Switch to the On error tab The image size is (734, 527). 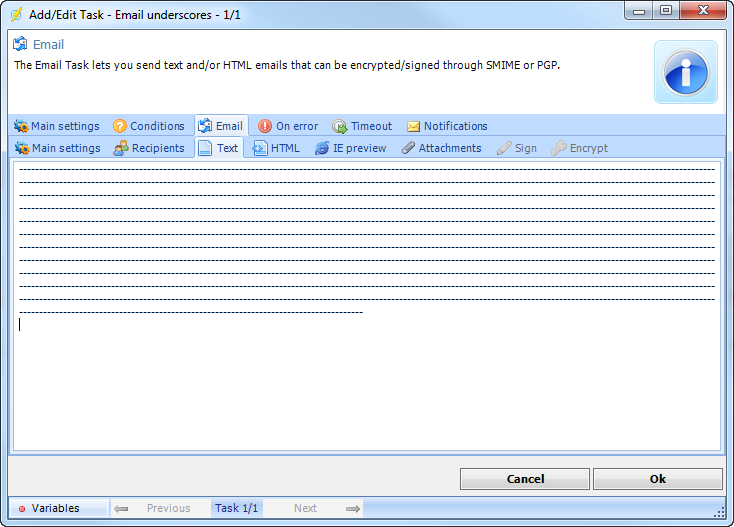point(288,126)
